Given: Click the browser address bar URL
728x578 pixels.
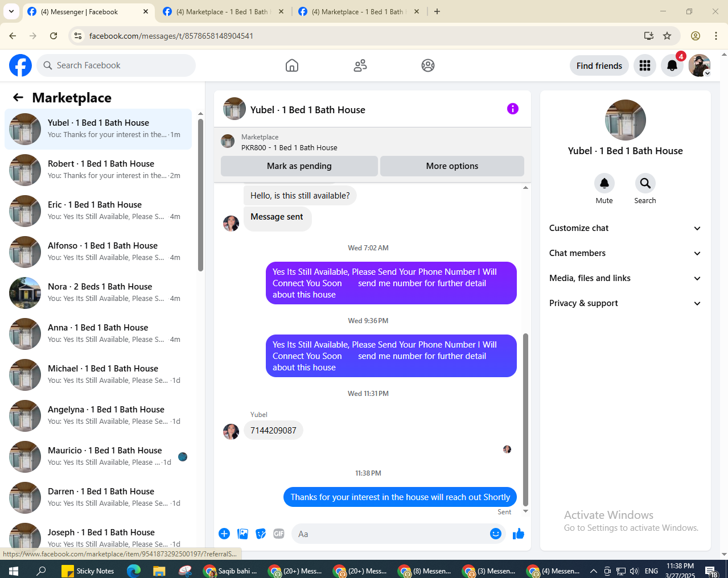Looking at the screenshot, I should click(171, 36).
